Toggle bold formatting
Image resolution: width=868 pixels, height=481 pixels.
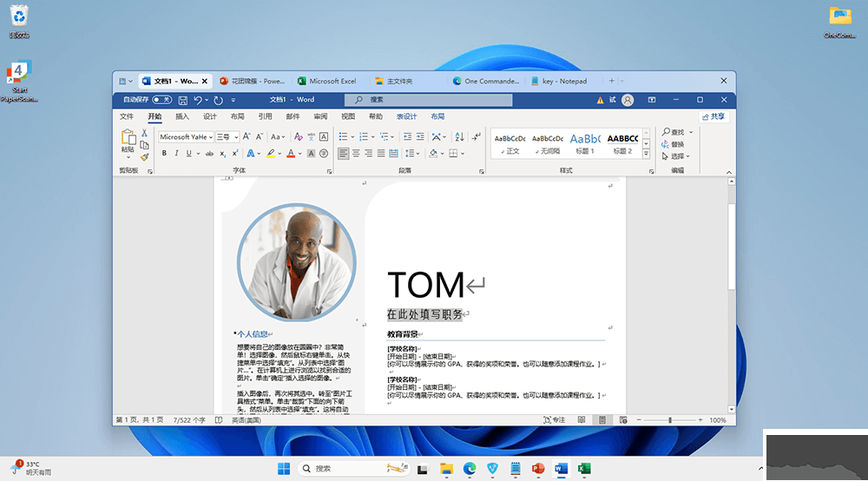164,153
